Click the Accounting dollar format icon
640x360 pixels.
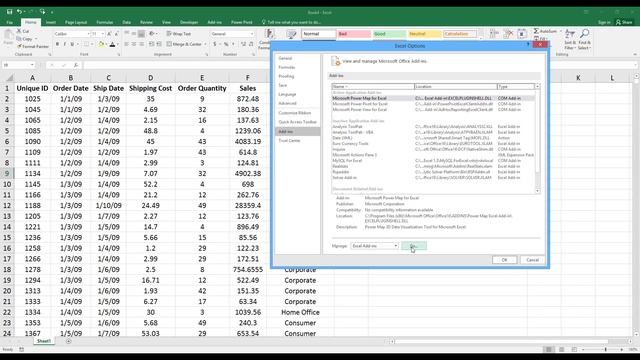pos(215,44)
